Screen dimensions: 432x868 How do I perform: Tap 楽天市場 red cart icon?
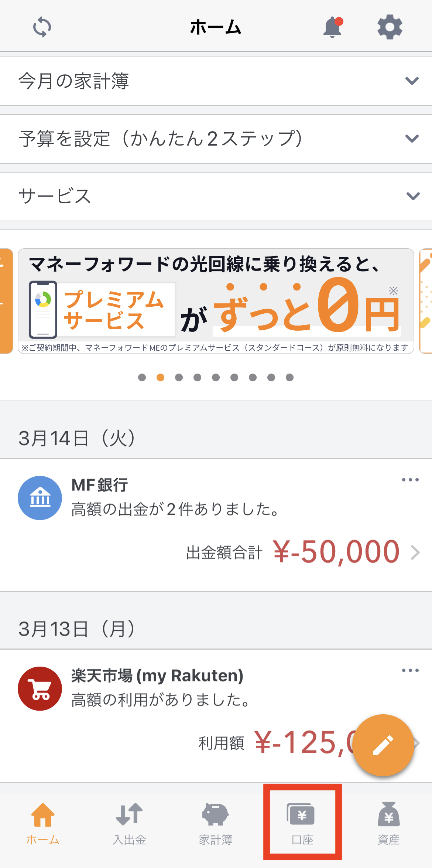40,688
